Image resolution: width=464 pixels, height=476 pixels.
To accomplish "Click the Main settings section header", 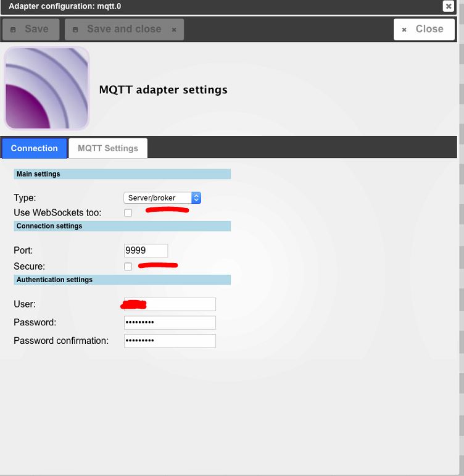I will (122, 174).
